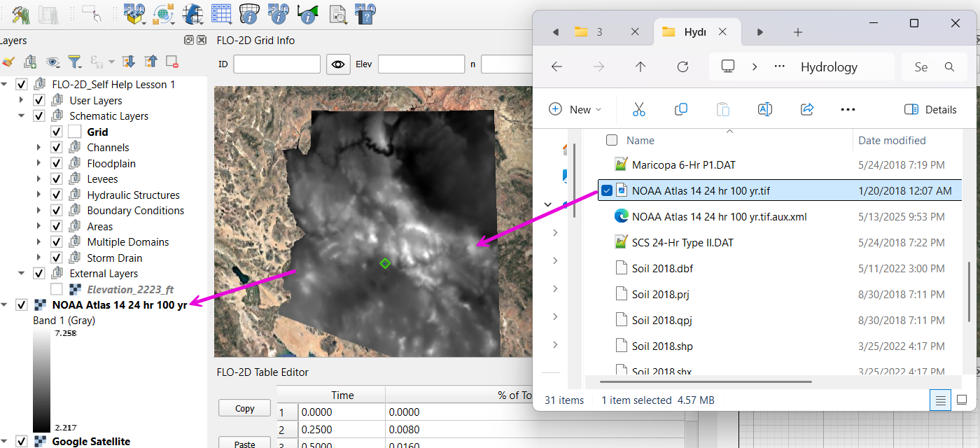
Task: Click the remove layer icon in Layers panel
Action: click(x=172, y=62)
